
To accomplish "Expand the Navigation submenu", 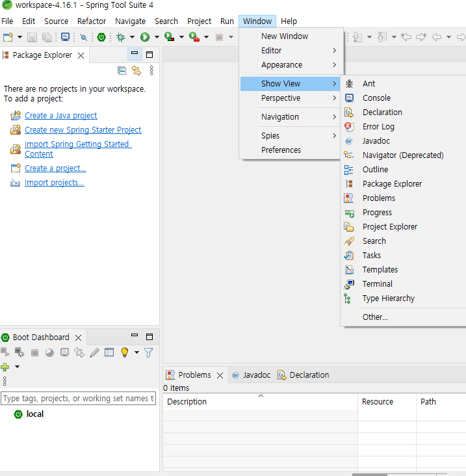I will [291, 117].
